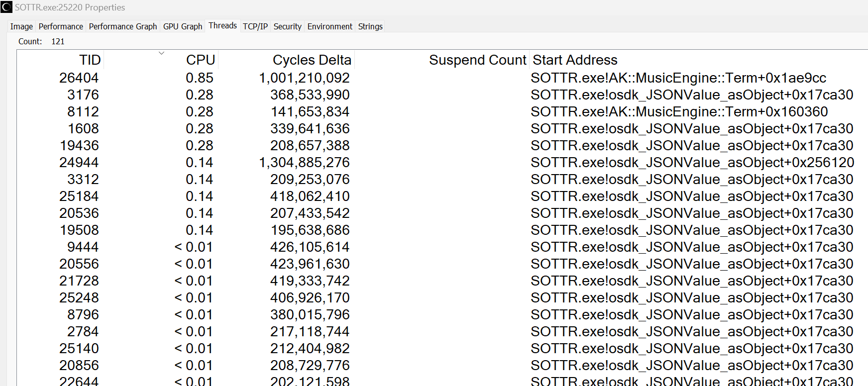
Task: Click Cycles Delta value 1,304,885,276
Action: pos(304,162)
